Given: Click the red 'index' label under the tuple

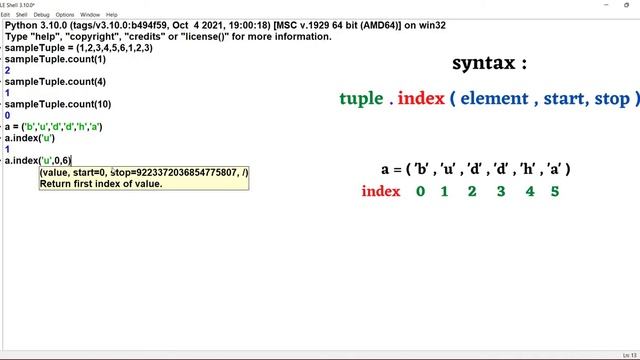Looking at the screenshot, I should [x=380, y=191].
